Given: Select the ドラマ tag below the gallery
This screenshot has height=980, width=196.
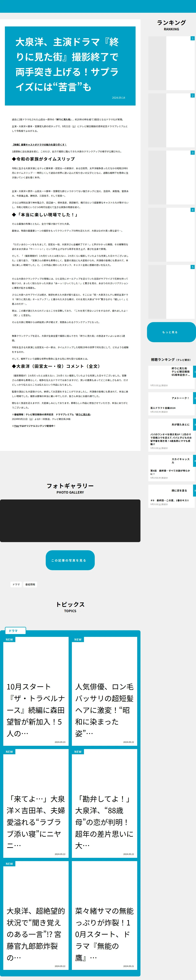Looking at the screenshot, I should click(16, 584).
